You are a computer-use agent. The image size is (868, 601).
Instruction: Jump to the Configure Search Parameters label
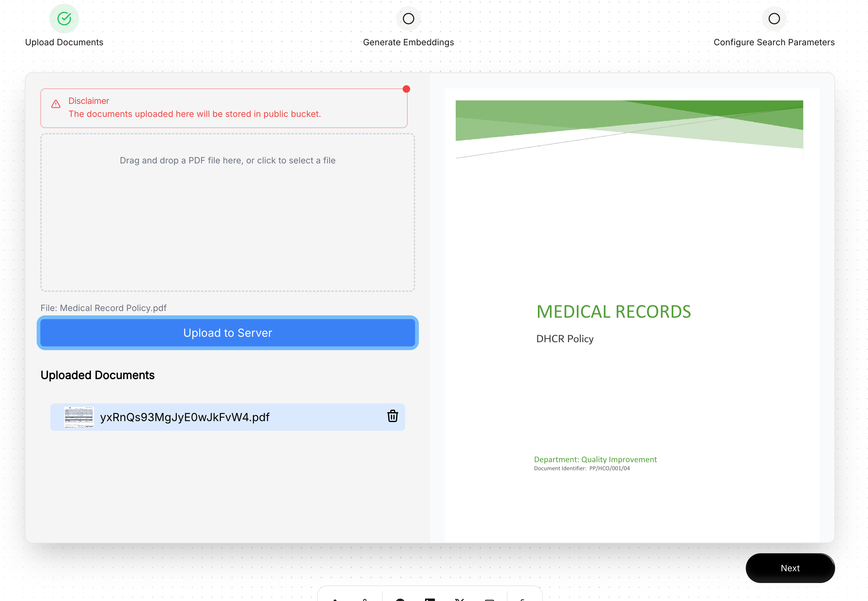[773, 42]
